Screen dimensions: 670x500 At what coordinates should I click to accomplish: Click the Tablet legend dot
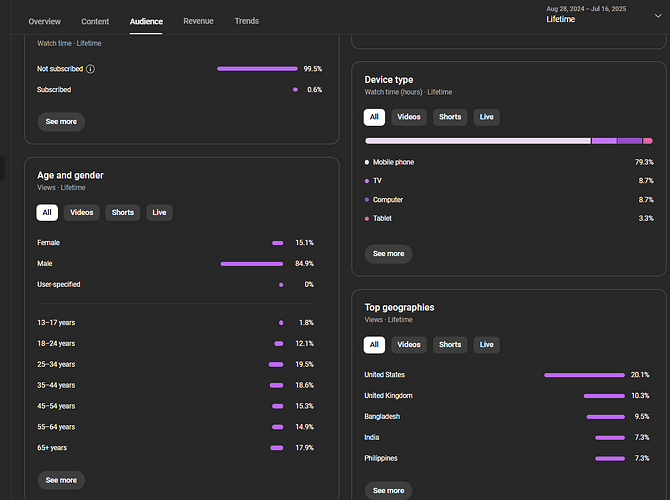367,219
